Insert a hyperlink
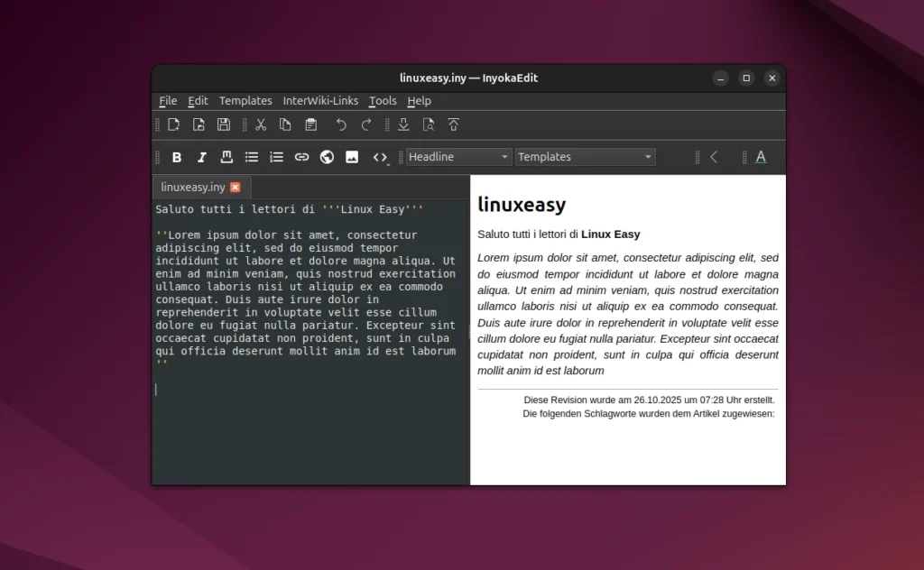 click(301, 156)
